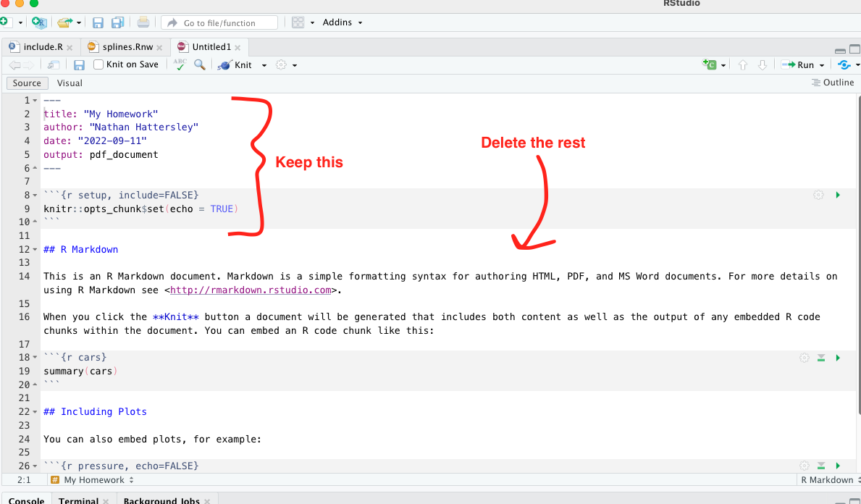Click the editor toolbar Save icon
Screen dimensions: 861x504
pyautogui.click(x=79, y=65)
